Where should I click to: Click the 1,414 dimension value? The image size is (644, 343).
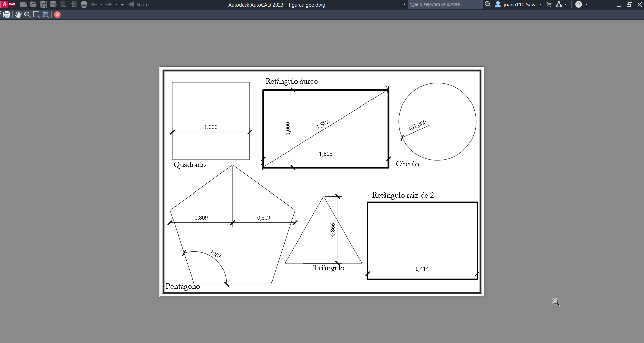(x=422, y=269)
